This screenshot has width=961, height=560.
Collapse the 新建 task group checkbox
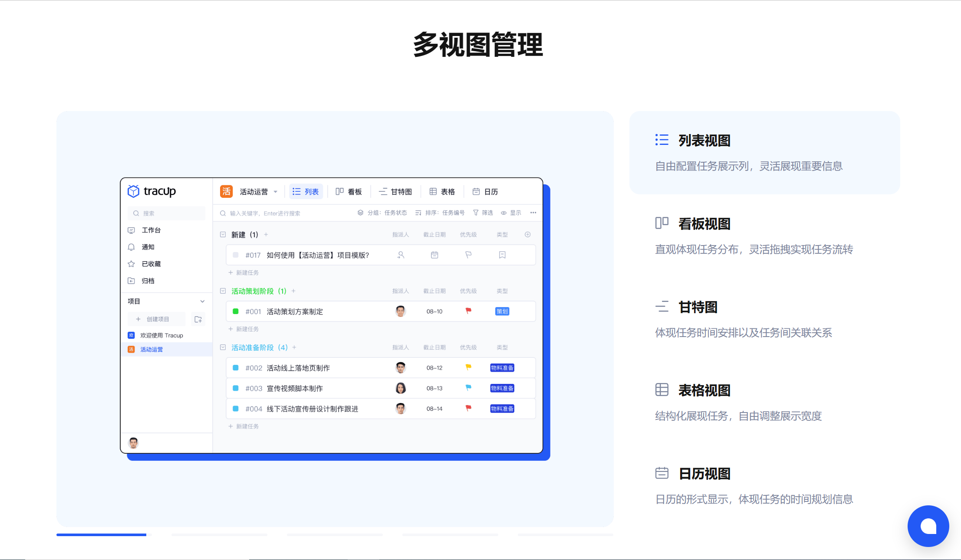click(x=223, y=235)
